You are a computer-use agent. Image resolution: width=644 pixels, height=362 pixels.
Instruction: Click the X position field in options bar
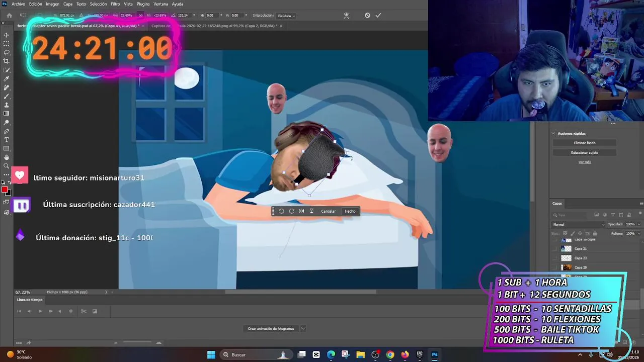point(67,16)
